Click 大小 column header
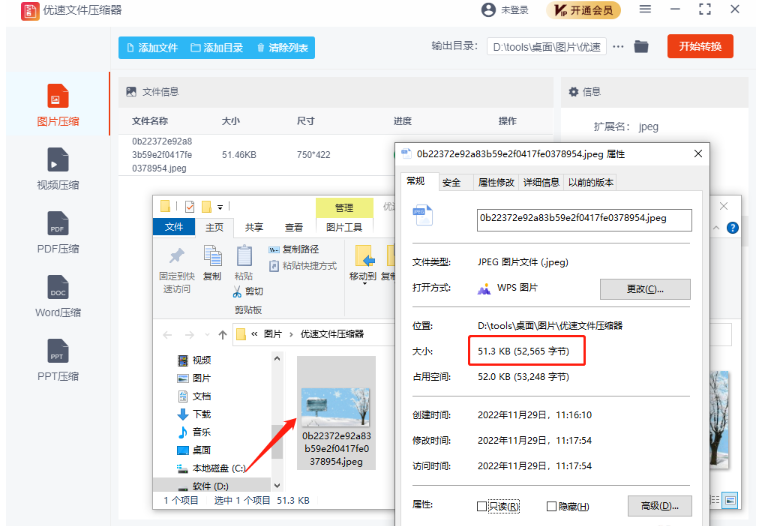This screenshot has height=526, width=764. pos(230,121)
